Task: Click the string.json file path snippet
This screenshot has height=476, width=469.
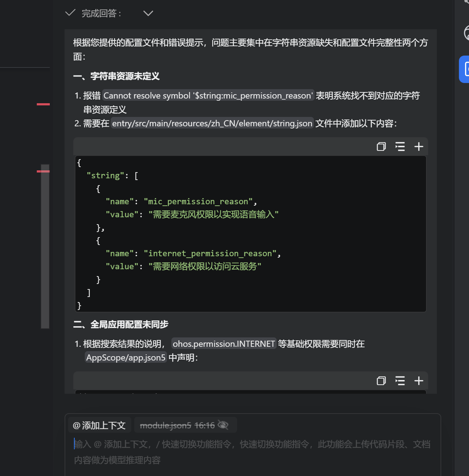Action: [212, 123]
